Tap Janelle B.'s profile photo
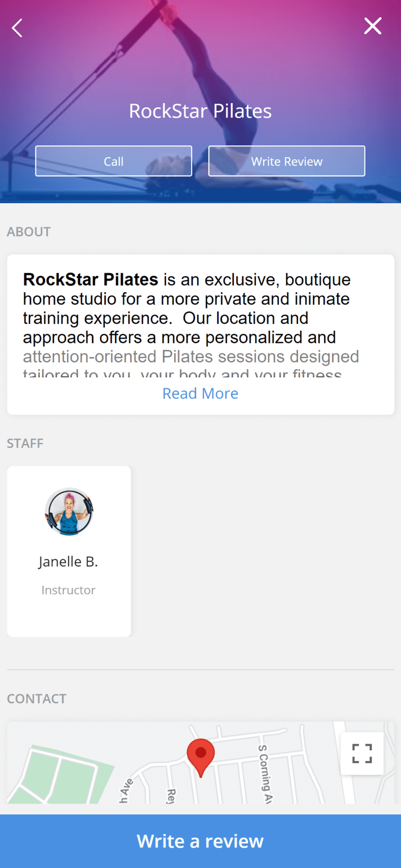 point(69,511)
